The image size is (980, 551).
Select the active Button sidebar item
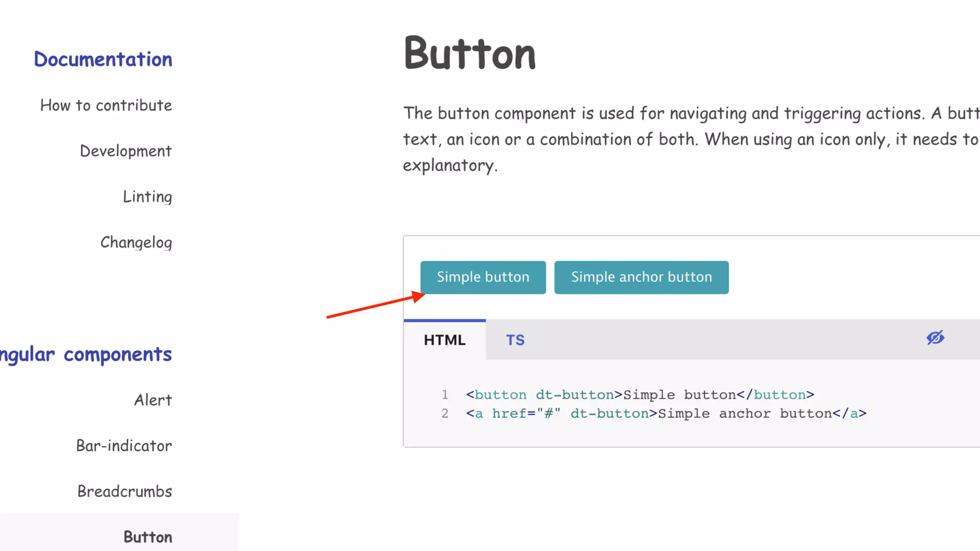click(148, 537)
